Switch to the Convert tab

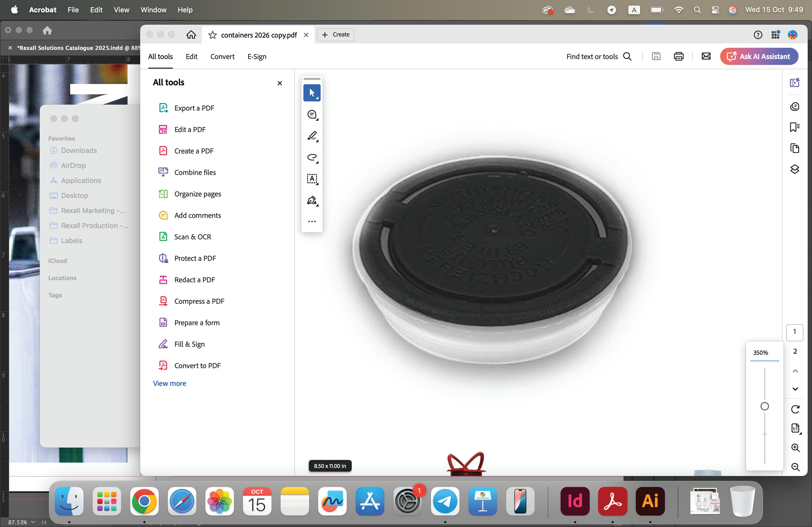click(222, 57)
